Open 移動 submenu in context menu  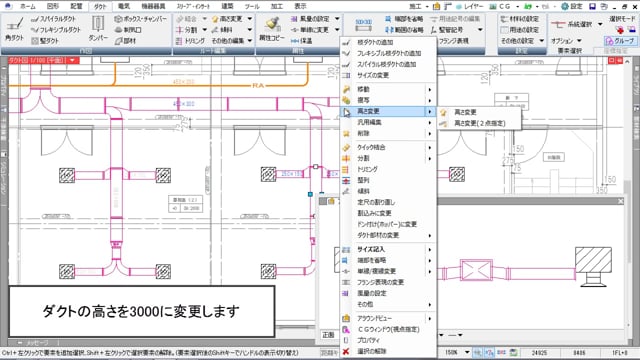[x=388, y=89]
